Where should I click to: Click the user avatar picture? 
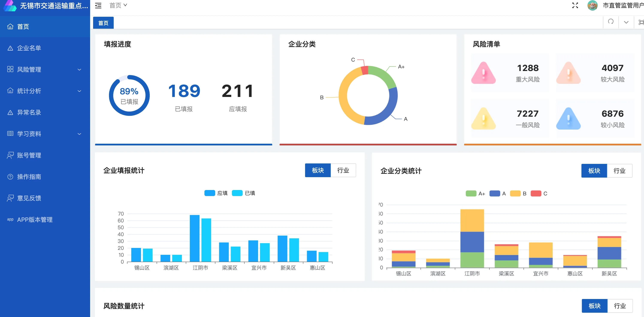(x=592, y=6)
